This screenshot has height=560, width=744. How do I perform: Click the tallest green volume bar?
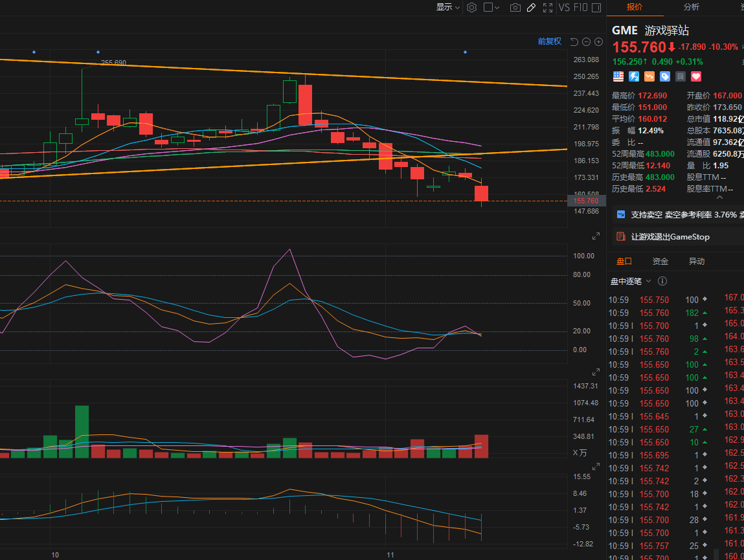click(82, 431)
